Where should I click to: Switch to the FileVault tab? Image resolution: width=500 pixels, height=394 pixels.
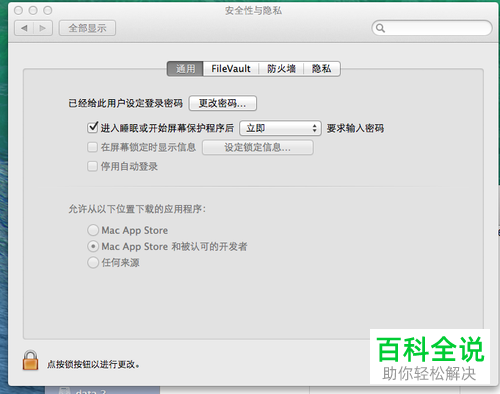[231, 69]
